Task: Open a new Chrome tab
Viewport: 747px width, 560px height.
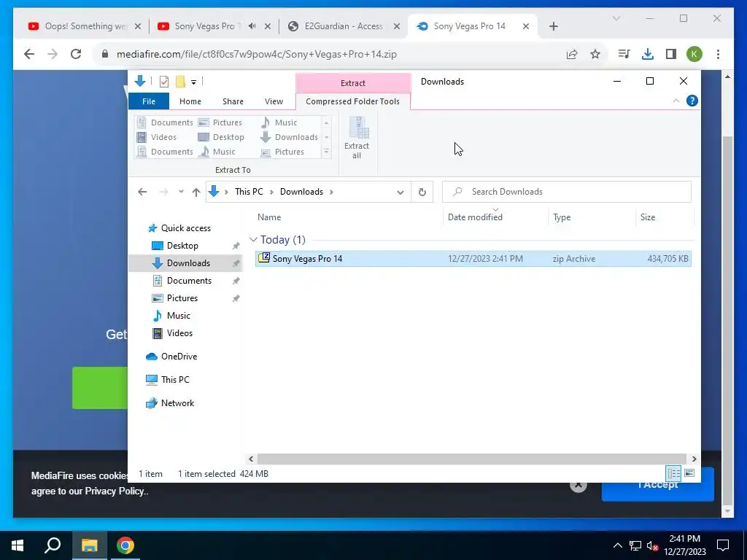Action: (x=553, y=27)
